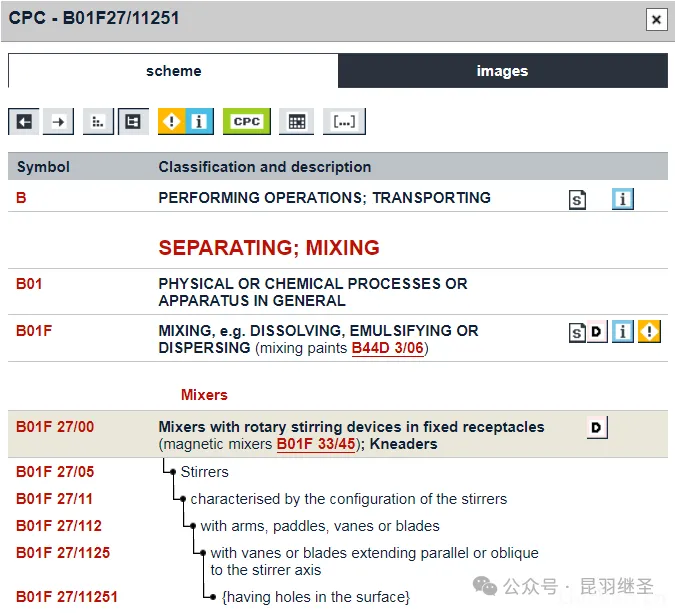Click the bracketed ellipsis [...] icon
Screen dimensions: 675x613
pos(344,122)
